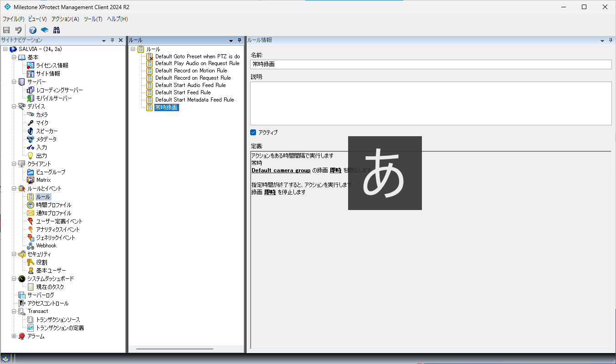The image size is (616, 364).
Task: Select Default Goto Preset when PTZ rule
Action: (197, 56)
